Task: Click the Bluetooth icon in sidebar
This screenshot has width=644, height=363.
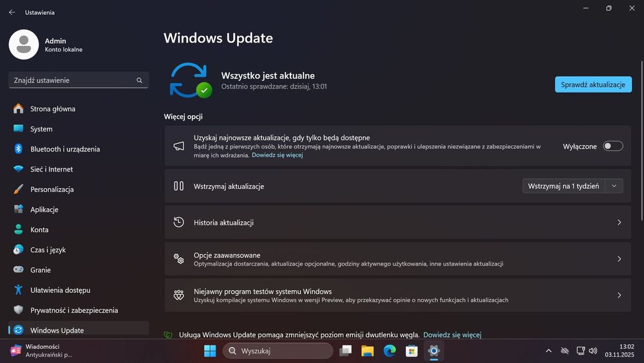Action: pyautogui.click(x=18, y=149)
